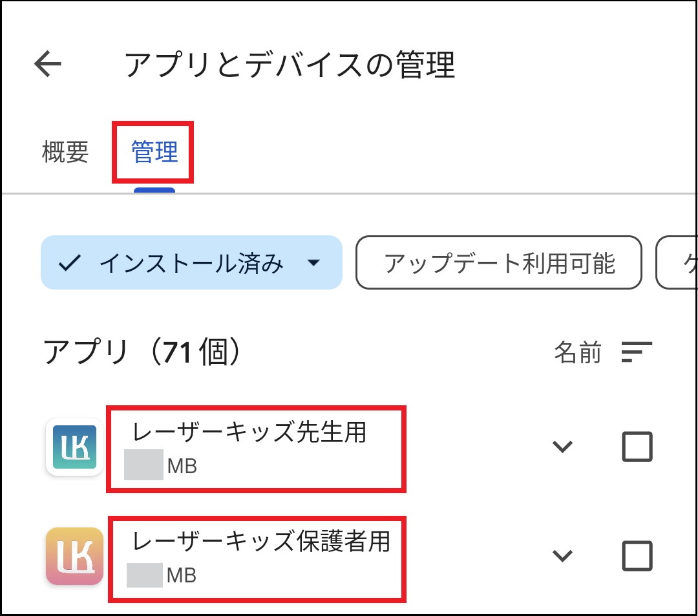Check the レーザーキッズ先生用 selection checkbox

[x=637, y=446]
